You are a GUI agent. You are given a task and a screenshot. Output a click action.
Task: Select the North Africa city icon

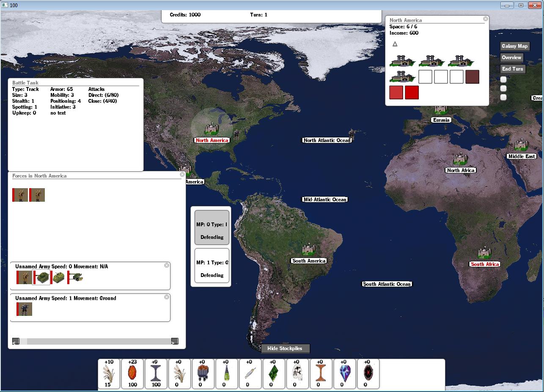(x=460, y=159)
